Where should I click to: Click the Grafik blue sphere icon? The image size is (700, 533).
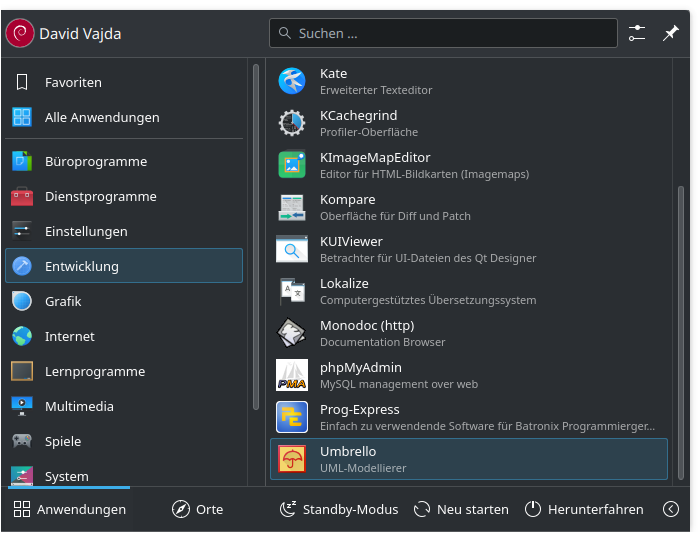(x=22, y=301)
